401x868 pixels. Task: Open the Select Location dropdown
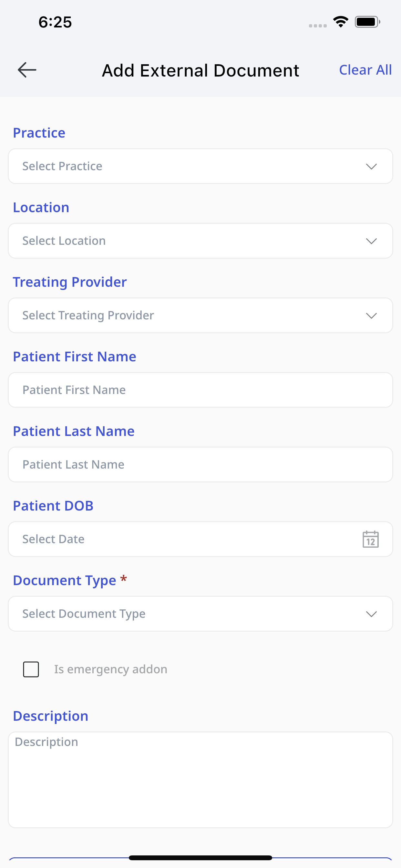click(x=189, y=241)
